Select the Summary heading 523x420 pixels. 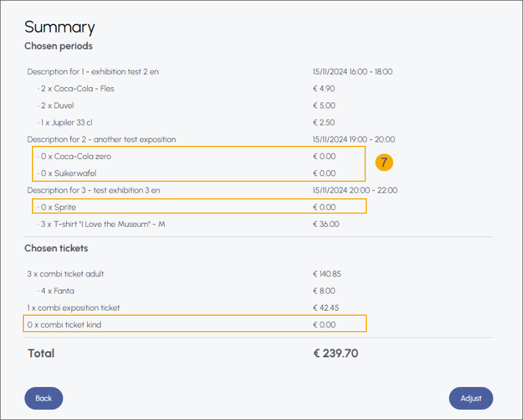[59, 27]
